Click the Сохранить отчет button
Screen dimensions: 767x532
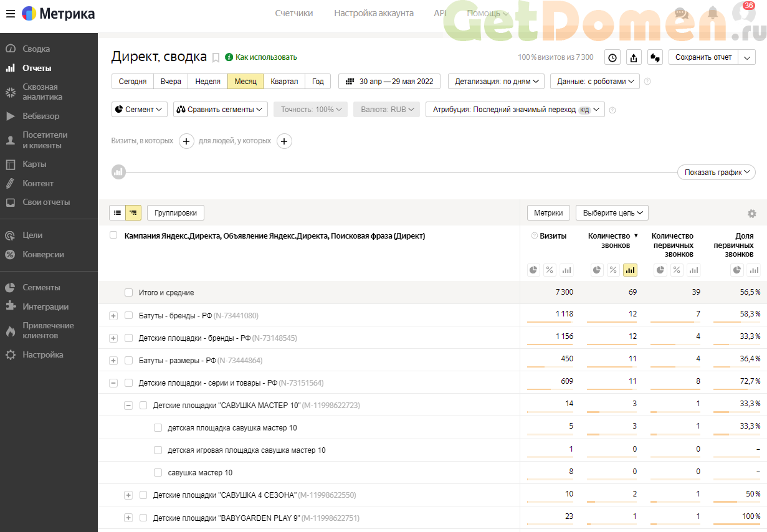click(703, 57)
